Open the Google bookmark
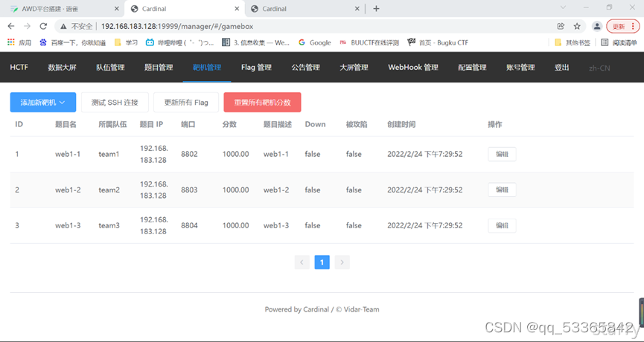The image size is (644, 342). [315, 42]
